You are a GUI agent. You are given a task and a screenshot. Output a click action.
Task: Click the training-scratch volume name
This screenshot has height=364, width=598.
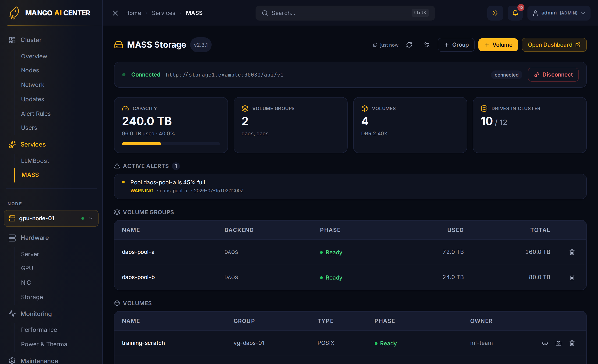click(x=143, y=343)
